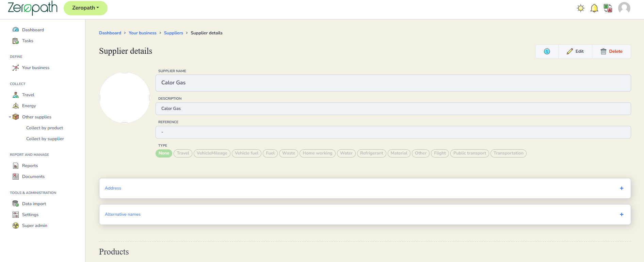Select the Vehicle fuel type tag

pos(246,153)
